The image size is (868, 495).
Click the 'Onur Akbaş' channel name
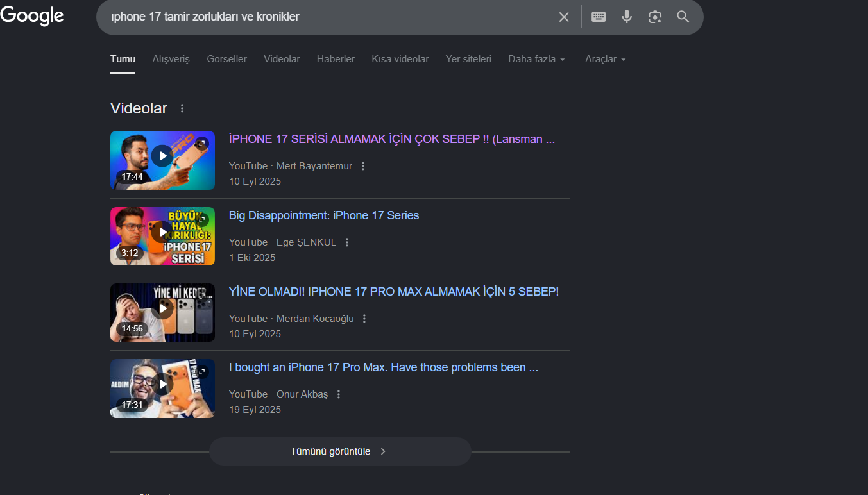tap(302, 394)
